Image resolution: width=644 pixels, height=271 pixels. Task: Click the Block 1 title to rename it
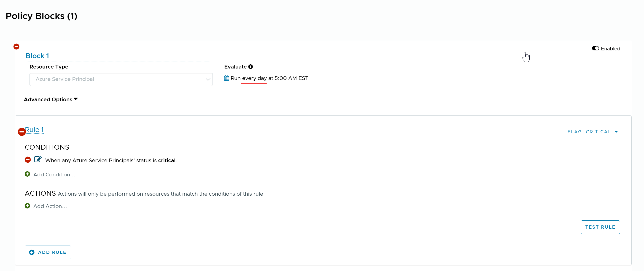[38, 56]
